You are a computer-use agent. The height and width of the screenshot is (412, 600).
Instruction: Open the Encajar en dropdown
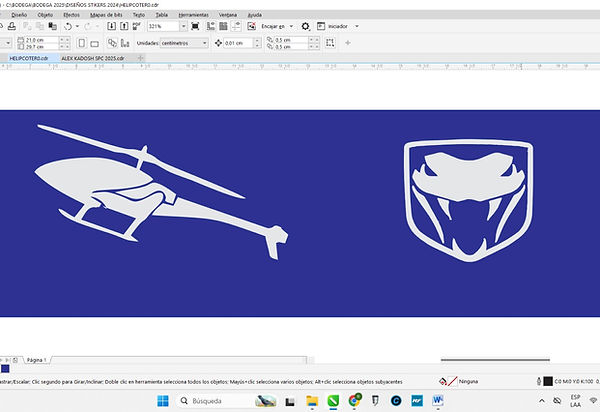[277, 26]
